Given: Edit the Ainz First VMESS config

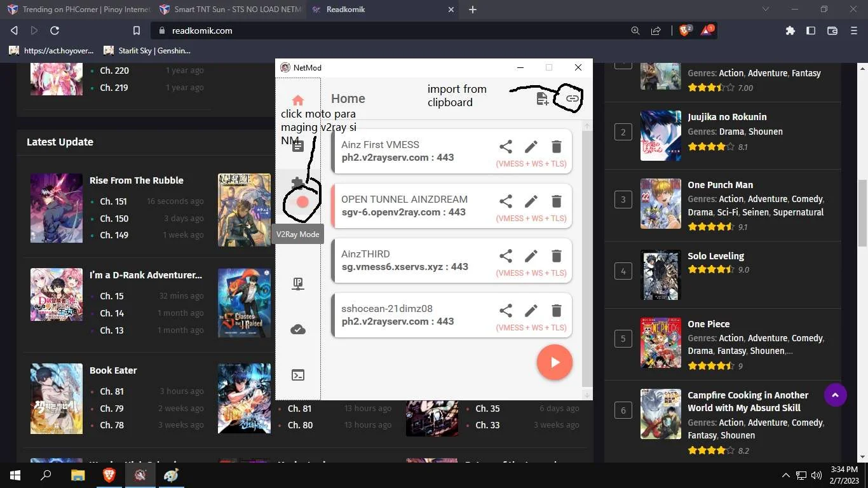Looking at the screenshot, I should [531, 147].
